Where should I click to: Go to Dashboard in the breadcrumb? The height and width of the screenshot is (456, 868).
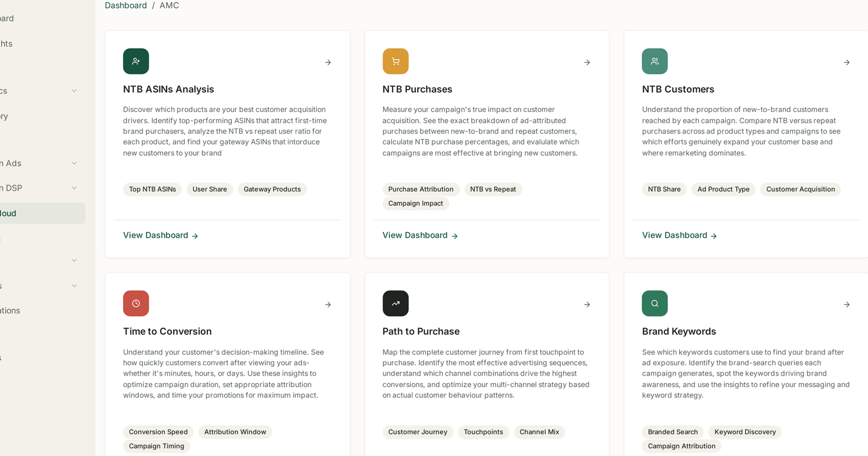click(126, 5)
